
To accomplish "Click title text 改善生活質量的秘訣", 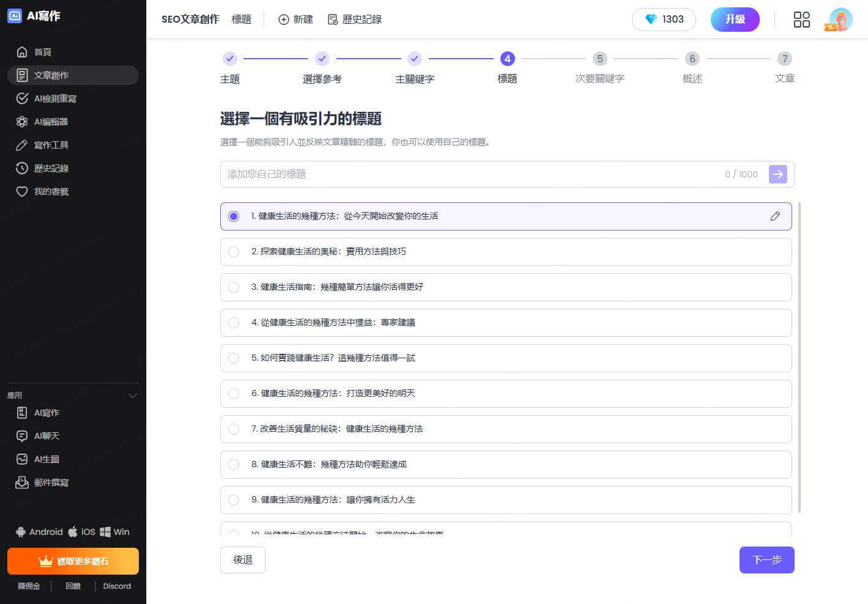I will click(x=300, y=429).
